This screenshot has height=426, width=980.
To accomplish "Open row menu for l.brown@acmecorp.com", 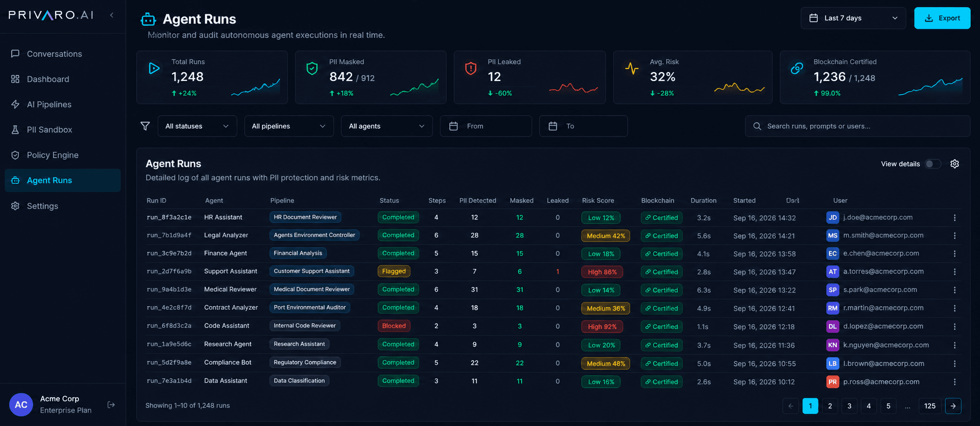I will point(955,364).
